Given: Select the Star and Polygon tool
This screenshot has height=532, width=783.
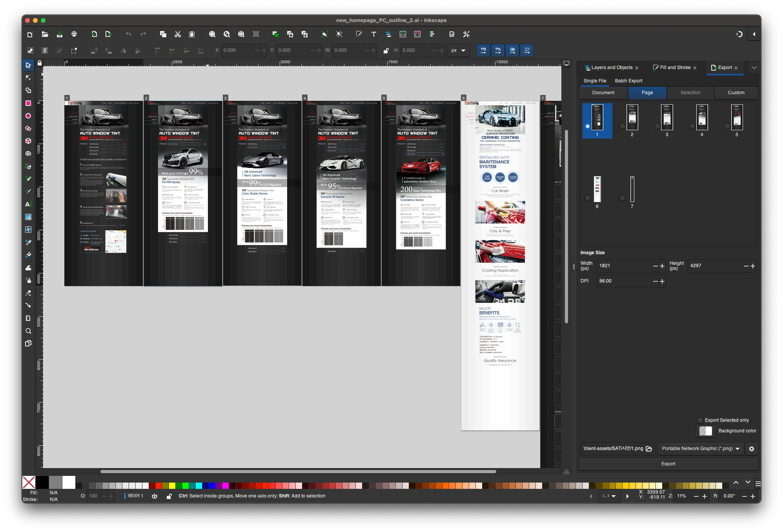Looking at the screenshot, I should (x=28, y=128).
